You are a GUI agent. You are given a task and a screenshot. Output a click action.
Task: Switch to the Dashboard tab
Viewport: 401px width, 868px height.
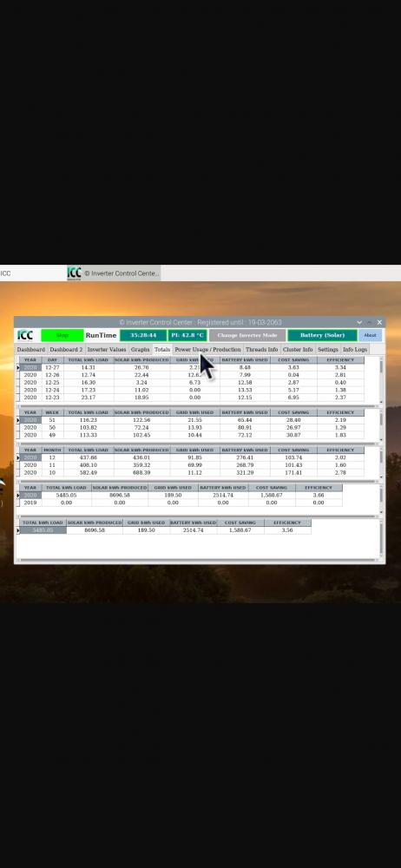coord(31,349)
